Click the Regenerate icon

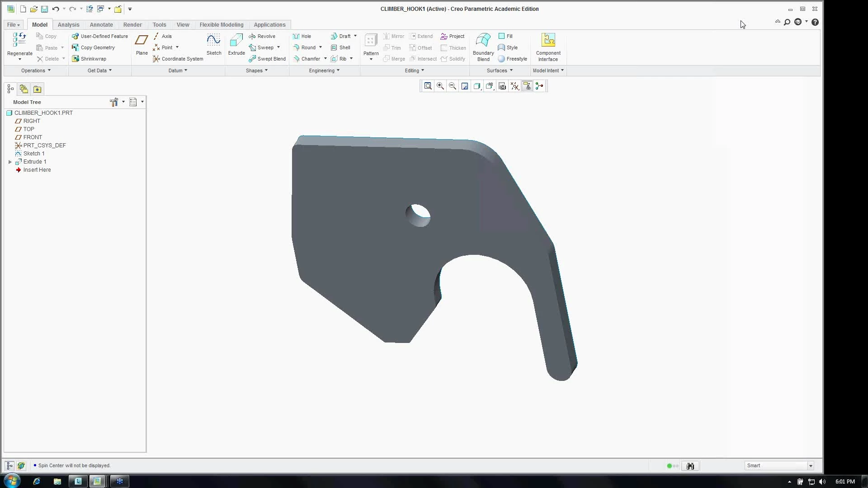[19, 40]
